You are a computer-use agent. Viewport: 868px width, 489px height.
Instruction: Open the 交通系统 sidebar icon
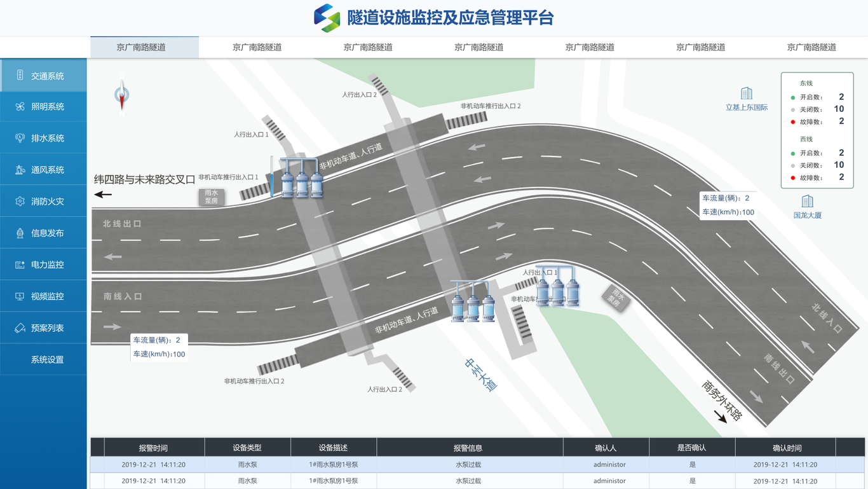[20, 76]
